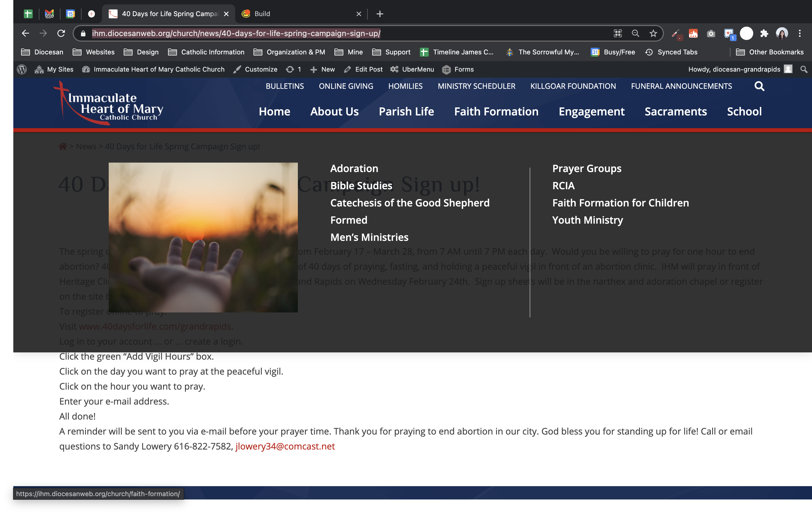
Task: Click the site search magnifier icon
Action: 759,86
